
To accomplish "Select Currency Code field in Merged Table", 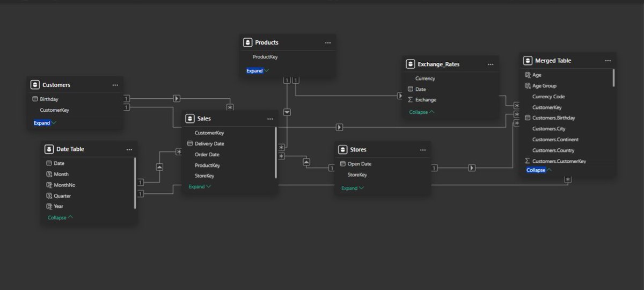I will click(548, 97).
